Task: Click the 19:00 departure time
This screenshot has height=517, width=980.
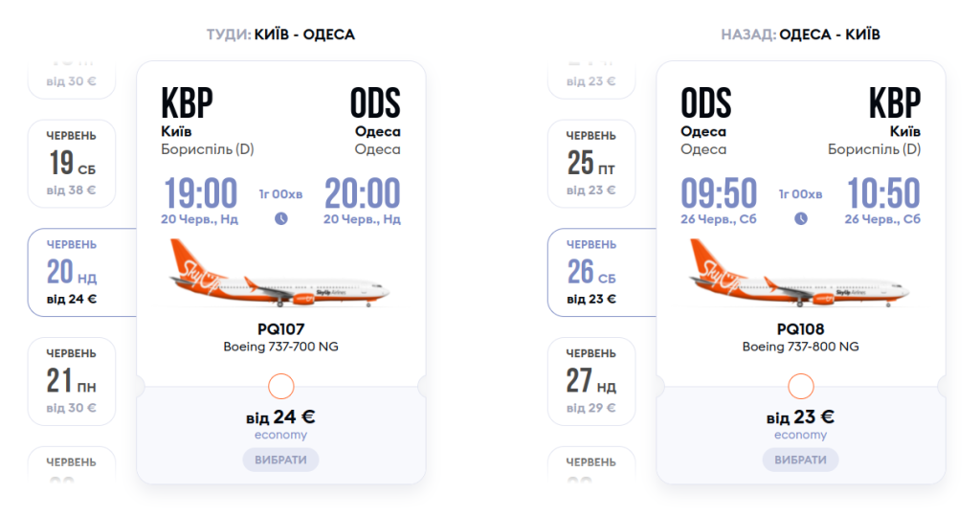Action: (x=200, y=193)
